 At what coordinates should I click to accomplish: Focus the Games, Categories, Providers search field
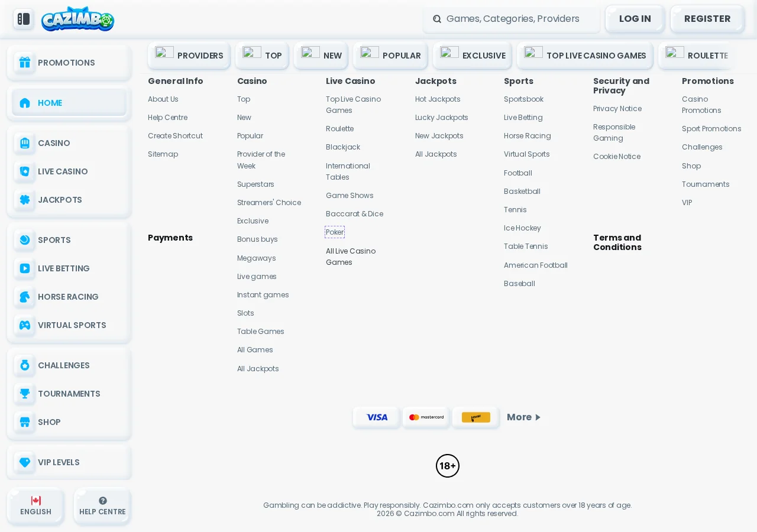pos(512,19)
